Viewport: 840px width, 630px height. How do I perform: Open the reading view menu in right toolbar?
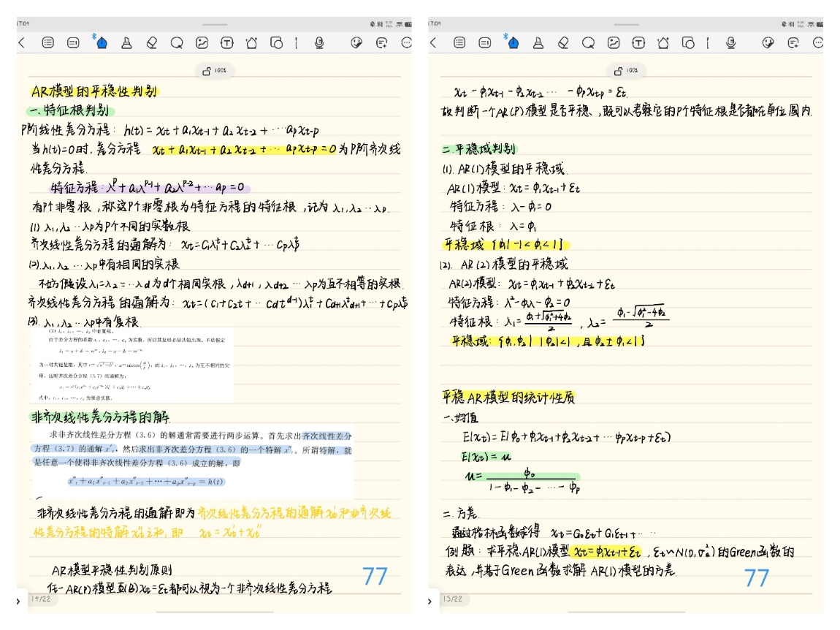484,43
